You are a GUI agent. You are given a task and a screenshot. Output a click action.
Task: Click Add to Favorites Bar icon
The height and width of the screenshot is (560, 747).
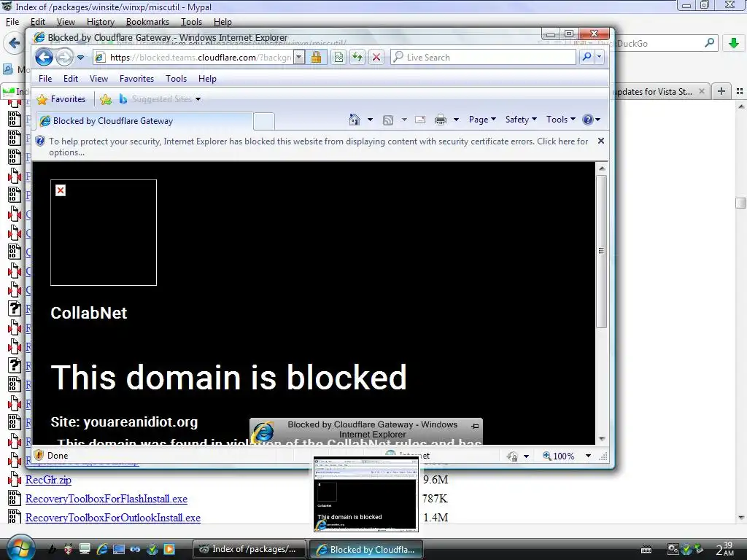(106, 99)
